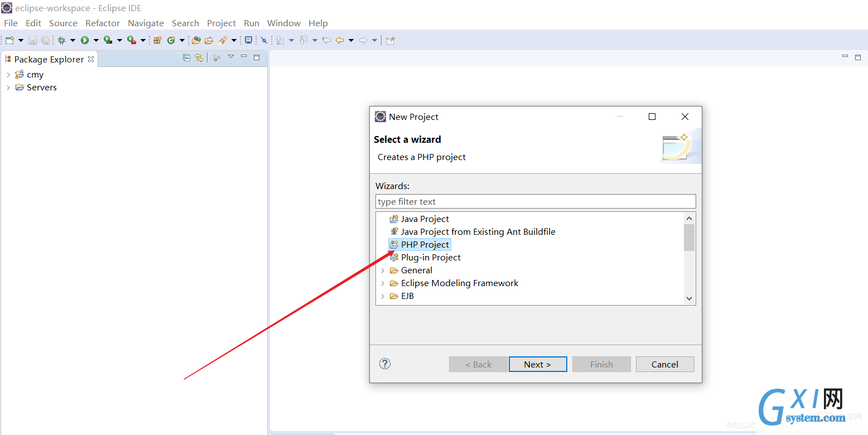Open the Package Explorer View Menu triangle
Screen dimensions: 868x435
point(231,56)
